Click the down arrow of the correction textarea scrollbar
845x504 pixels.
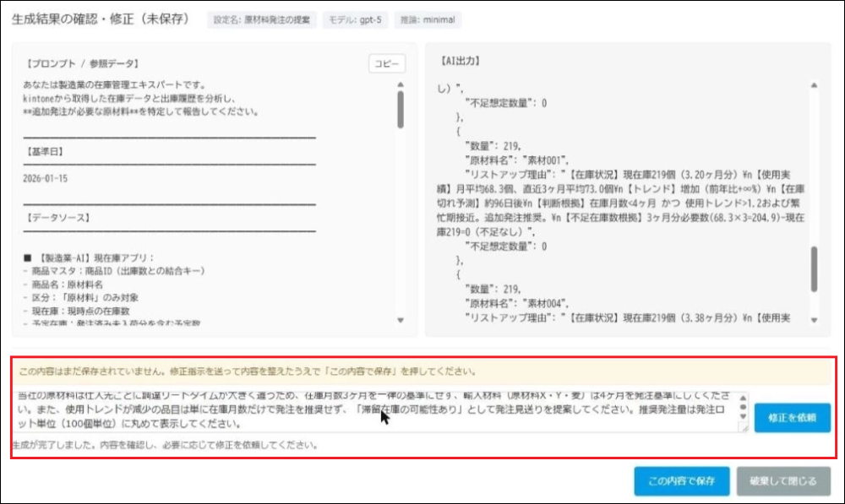pos(743,416)
